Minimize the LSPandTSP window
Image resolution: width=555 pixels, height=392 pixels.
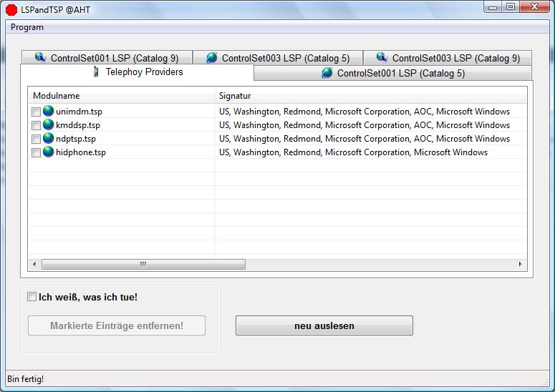[493, 6]
